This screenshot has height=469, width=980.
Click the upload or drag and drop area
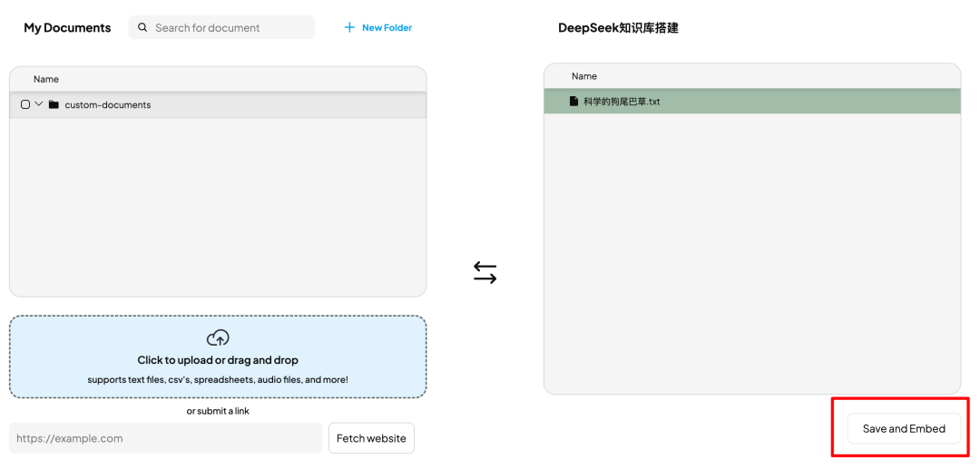218,357
